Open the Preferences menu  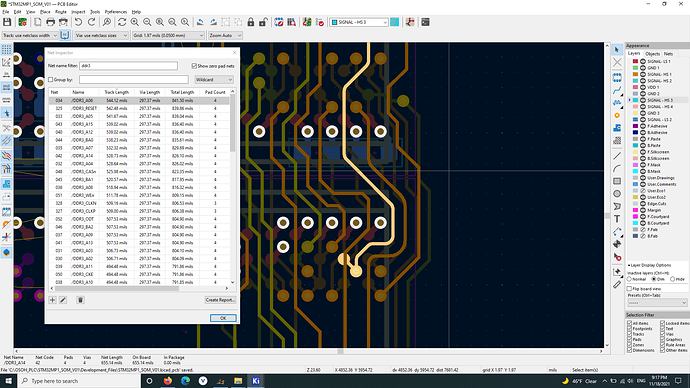(x=116, y=12)
